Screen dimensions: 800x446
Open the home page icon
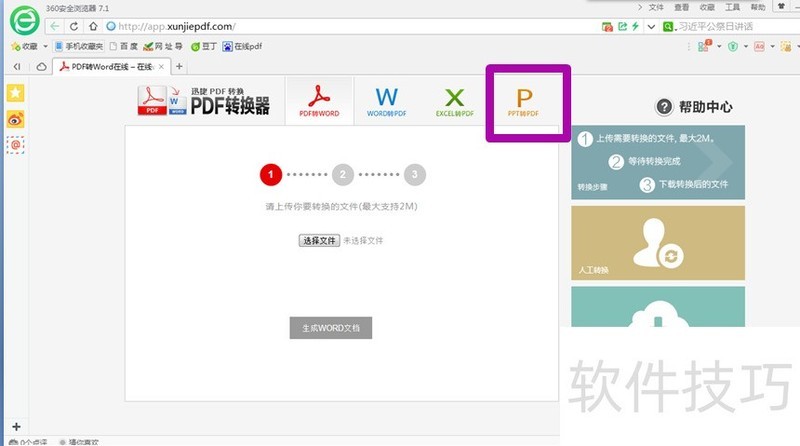coord(93,27)
